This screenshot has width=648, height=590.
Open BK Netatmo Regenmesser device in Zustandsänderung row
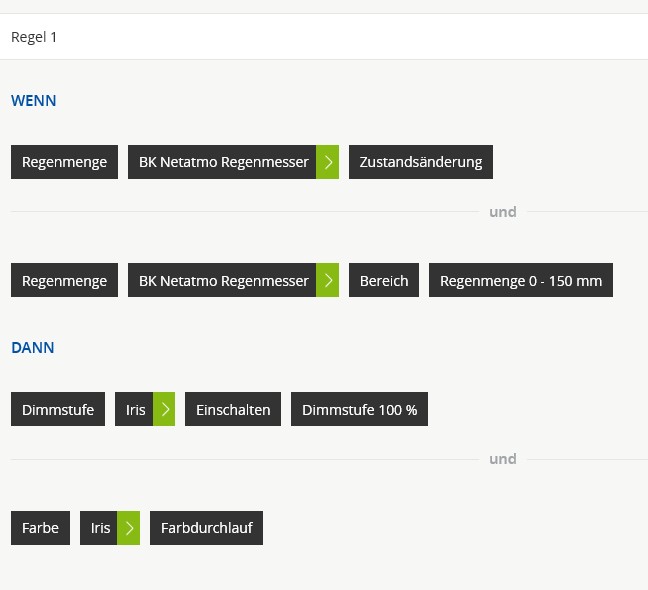(223, 162)
